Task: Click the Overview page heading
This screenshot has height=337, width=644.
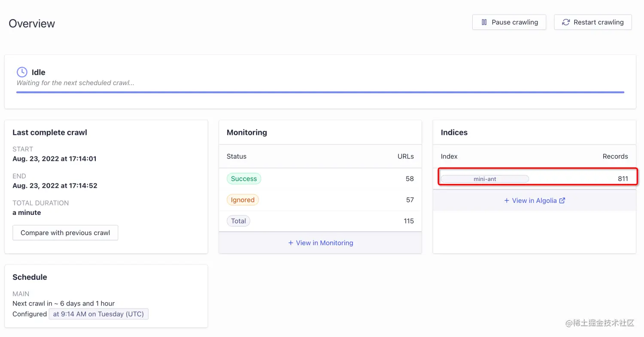Action: pos(32,24)
